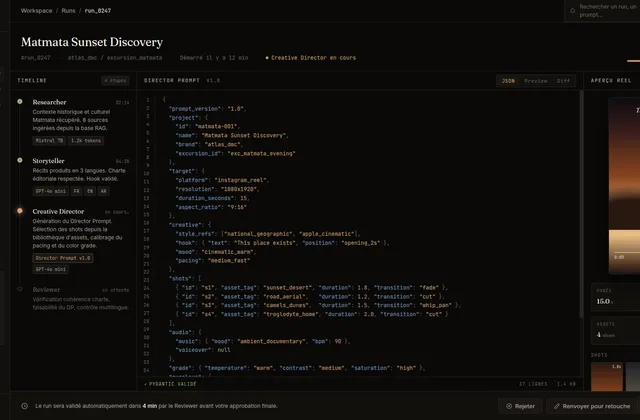Click the 37 lignes count in footer
The height and width of the screenshot is (420, 640).
point(533,384)
